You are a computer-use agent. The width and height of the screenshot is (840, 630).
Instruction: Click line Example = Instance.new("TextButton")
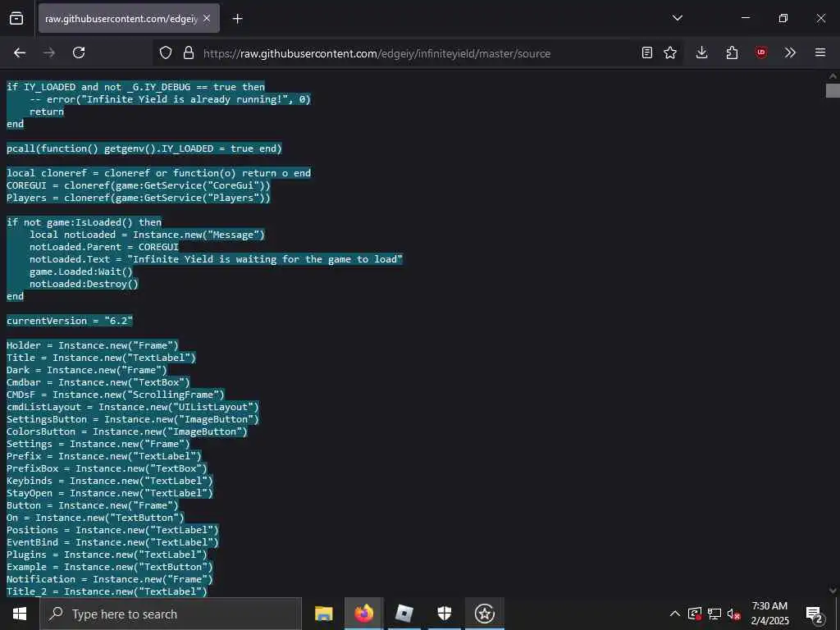(x=110, y=568)
